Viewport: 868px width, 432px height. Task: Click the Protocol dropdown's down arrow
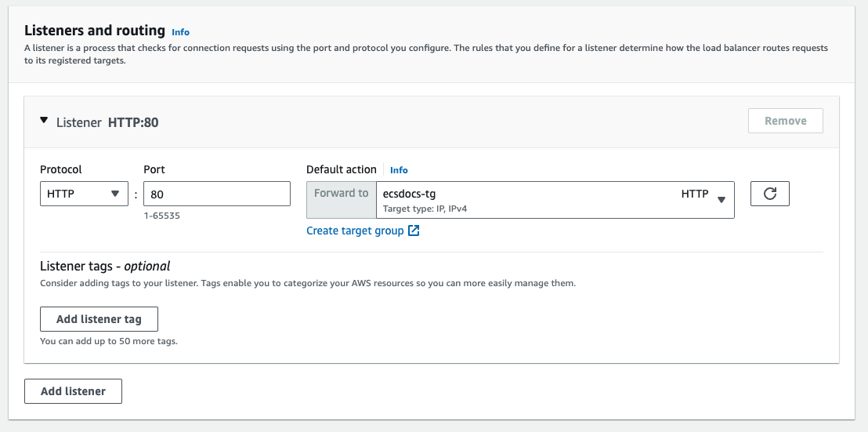115,194
